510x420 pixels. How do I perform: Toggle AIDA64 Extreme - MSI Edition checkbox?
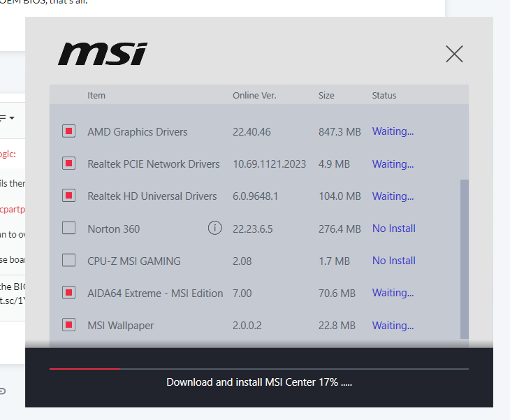(68, 293)
